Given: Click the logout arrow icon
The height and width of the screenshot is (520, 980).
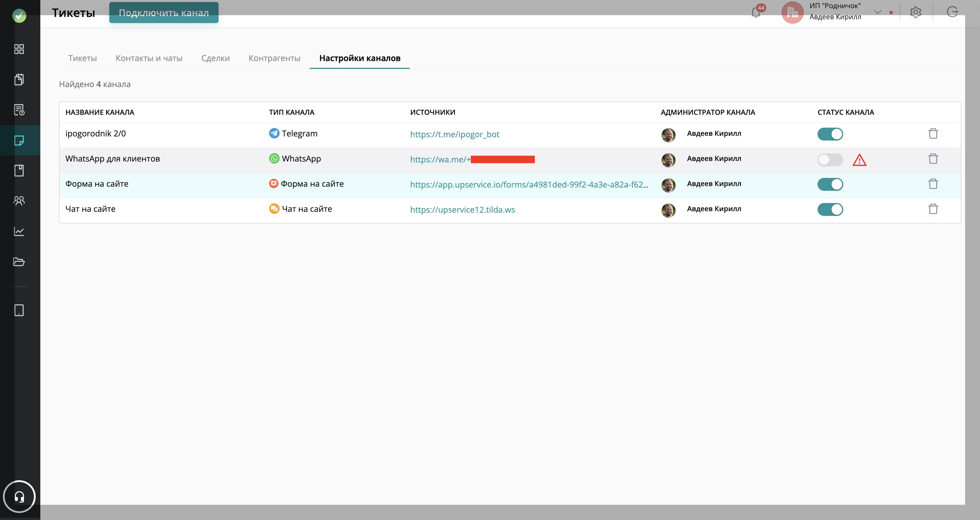Looking at the screenshot, I should [x=952, y=12].
